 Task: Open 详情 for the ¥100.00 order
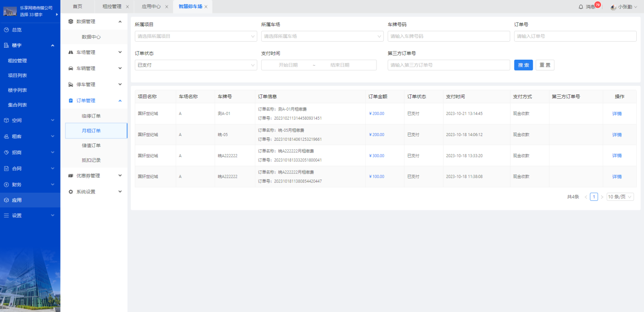click(x=617, y=177)
